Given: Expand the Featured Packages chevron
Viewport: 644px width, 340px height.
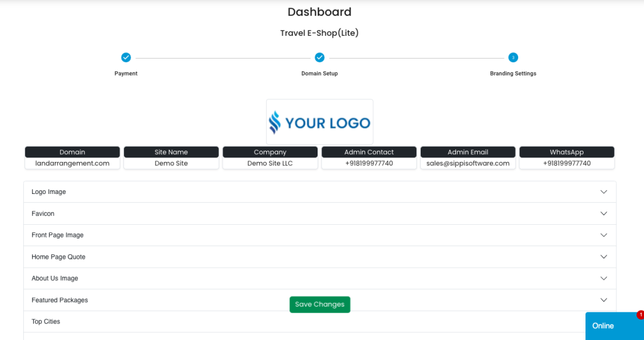Looking at the screenshot, I should coord(604,300).
